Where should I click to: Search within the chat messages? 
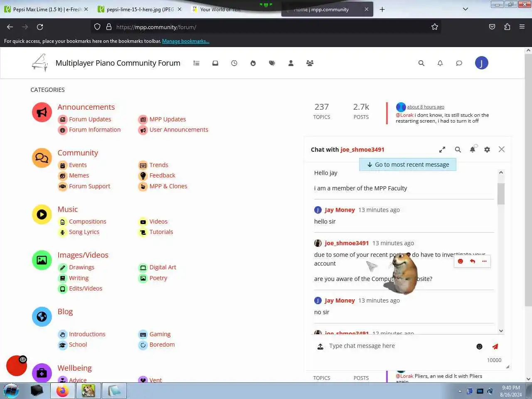[458, 150]
